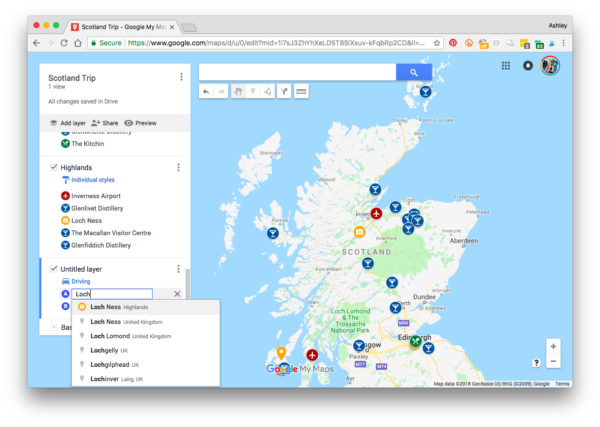Open the browser home page

coord(78,43)
